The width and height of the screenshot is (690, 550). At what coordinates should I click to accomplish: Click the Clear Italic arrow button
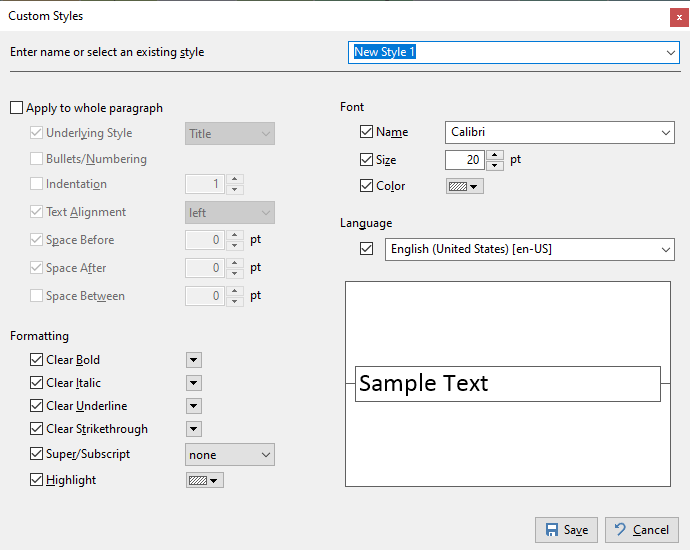pos(194,383)
